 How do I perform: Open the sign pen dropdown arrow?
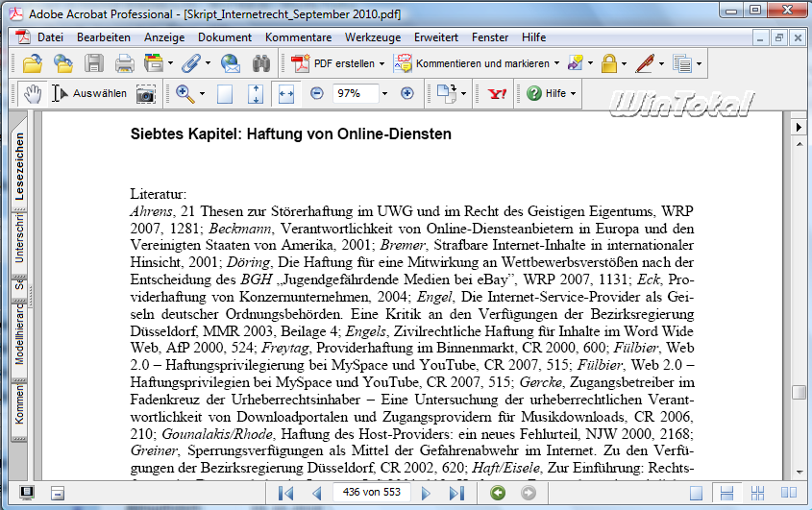[x=661, y=63]
